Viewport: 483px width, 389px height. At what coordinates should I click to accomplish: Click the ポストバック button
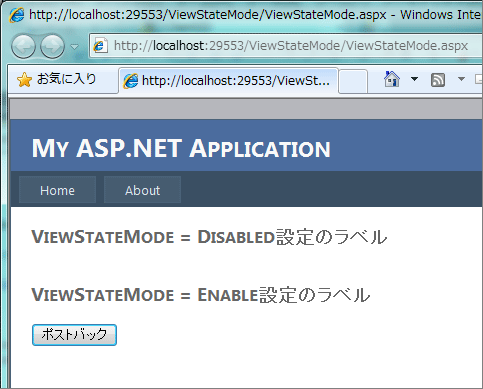[74, 335]
